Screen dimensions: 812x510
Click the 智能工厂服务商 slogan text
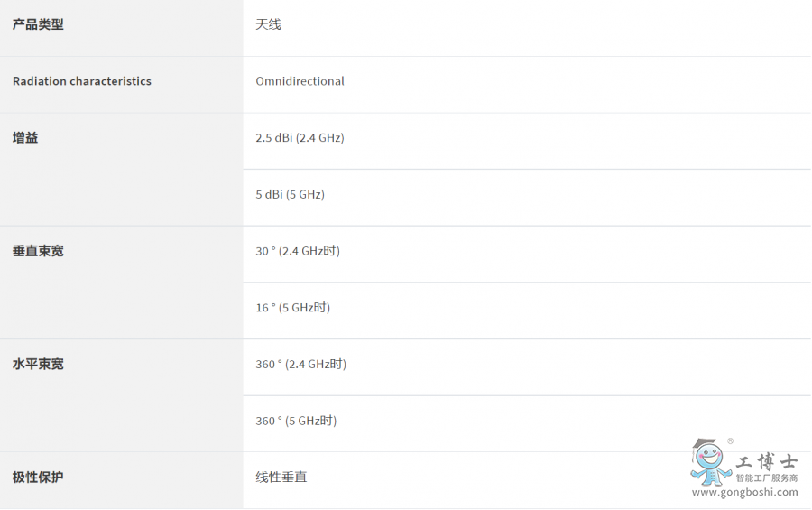coord(767,478)
